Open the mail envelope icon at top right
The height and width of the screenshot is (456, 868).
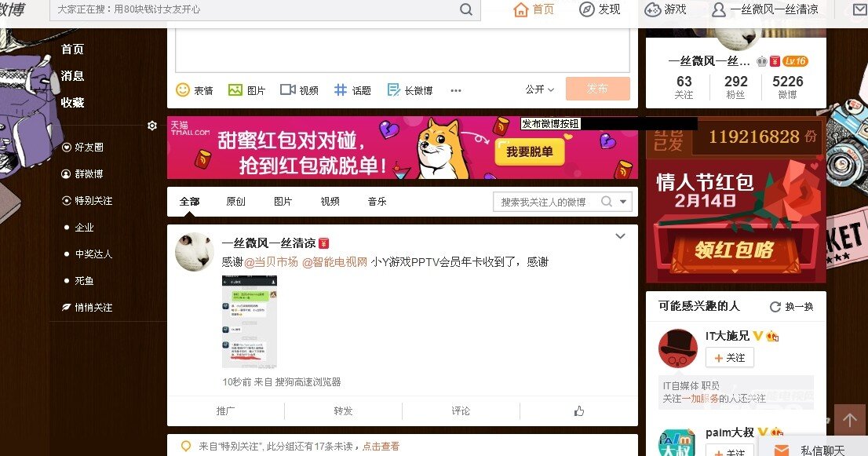click(x=860, y=9)
